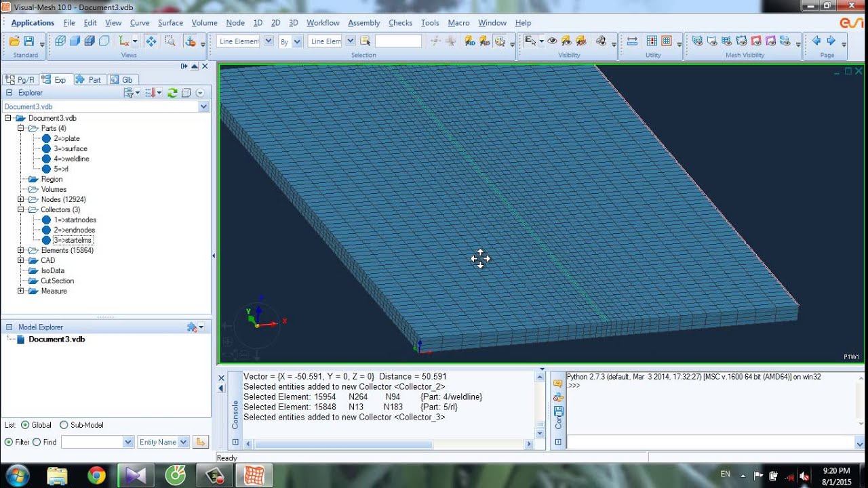This screenshot has width=868, height=488.
Task: Click the Selection toolbar empty text field
Action: point(398,41)
